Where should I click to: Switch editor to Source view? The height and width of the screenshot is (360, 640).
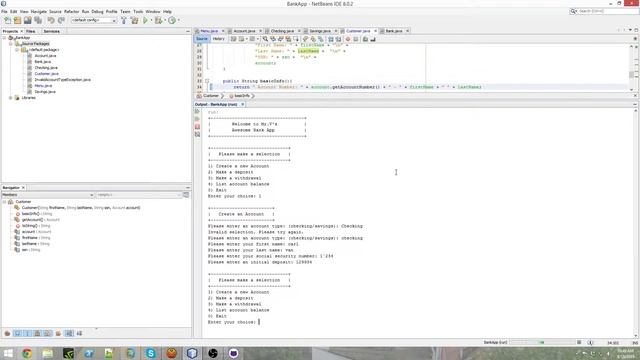pos(202,39)
